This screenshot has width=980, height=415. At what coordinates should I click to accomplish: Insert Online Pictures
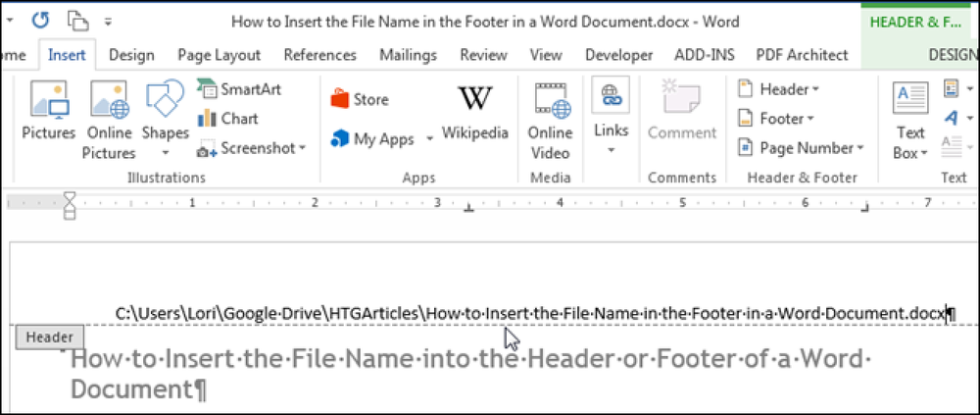click(x=110, y=120)
